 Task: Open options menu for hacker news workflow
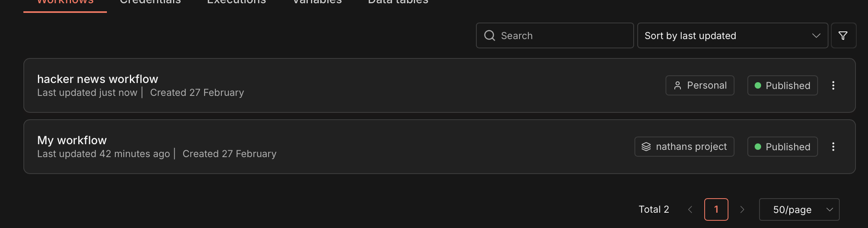click(833, 85)
